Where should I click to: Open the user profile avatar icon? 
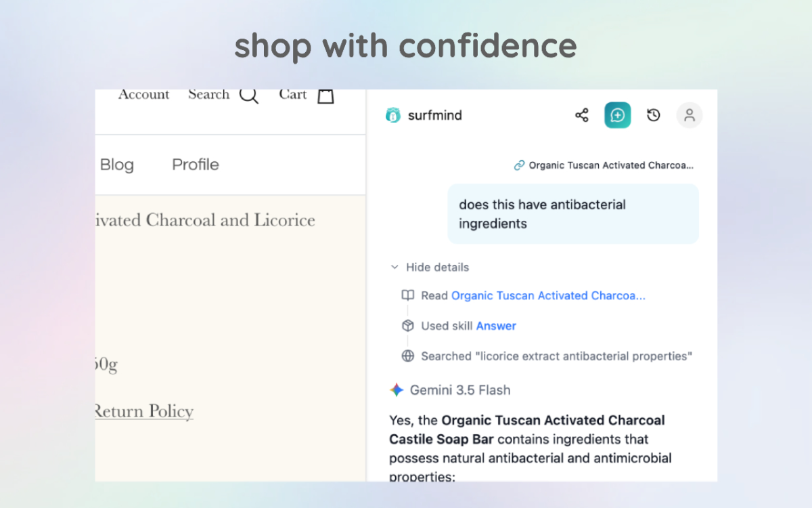690,115
